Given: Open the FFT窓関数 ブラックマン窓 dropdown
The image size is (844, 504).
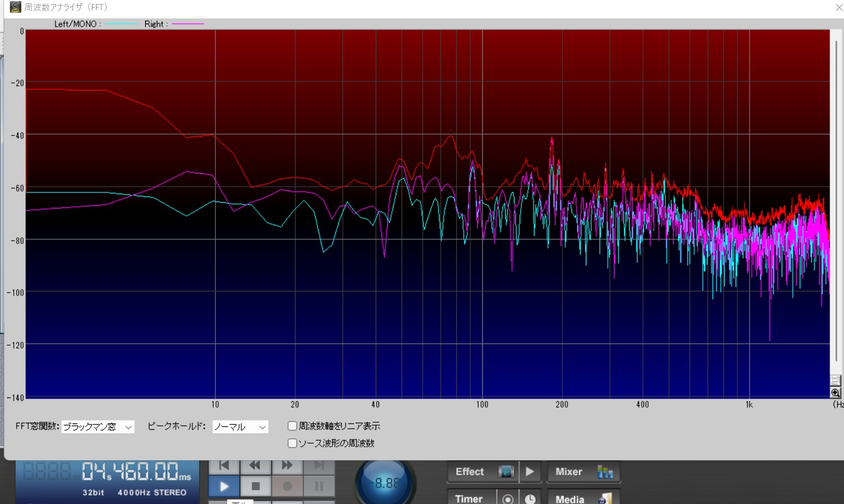Looking at the screenshot, I should coord(98,427).
